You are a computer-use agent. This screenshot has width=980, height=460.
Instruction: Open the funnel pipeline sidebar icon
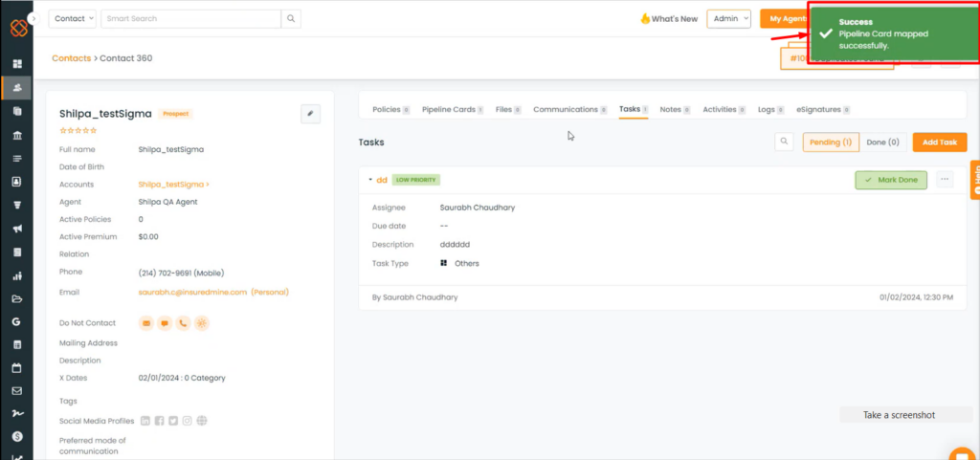17,206
